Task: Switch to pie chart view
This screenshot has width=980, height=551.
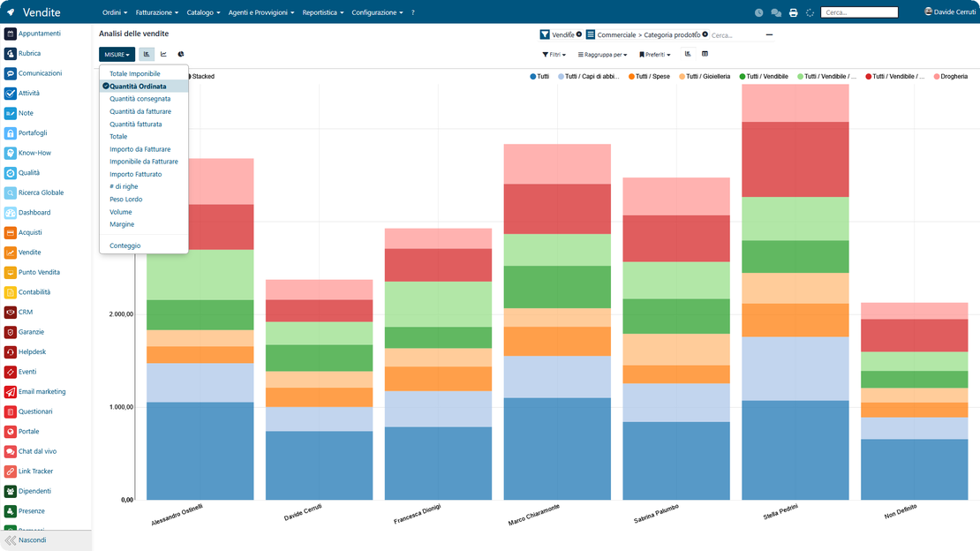Action: 181,55
